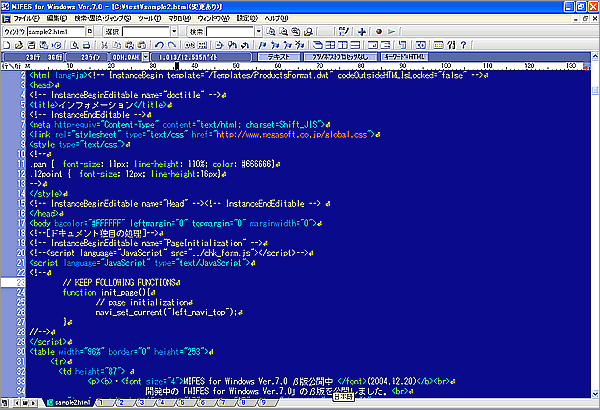600x410 pixels.
Task: Click the checklist pencil icon
Action: [344, 32]
